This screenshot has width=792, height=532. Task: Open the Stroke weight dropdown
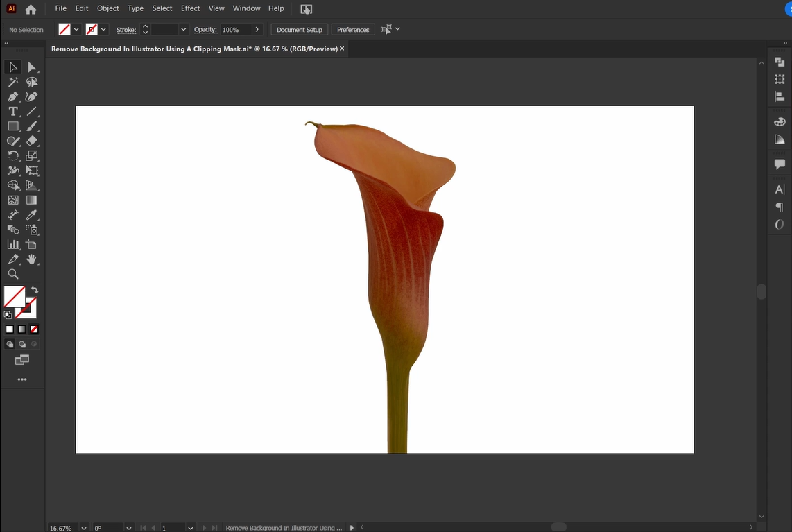point(183,29)
